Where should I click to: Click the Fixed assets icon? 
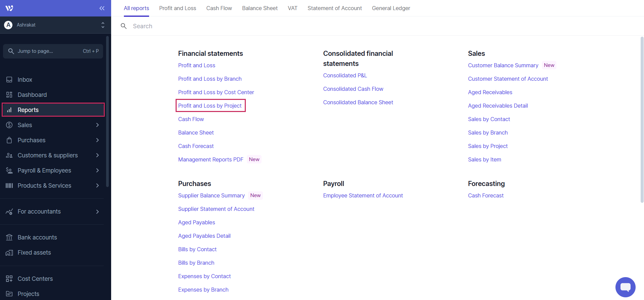pyautogui.click(x=9, y=253)
